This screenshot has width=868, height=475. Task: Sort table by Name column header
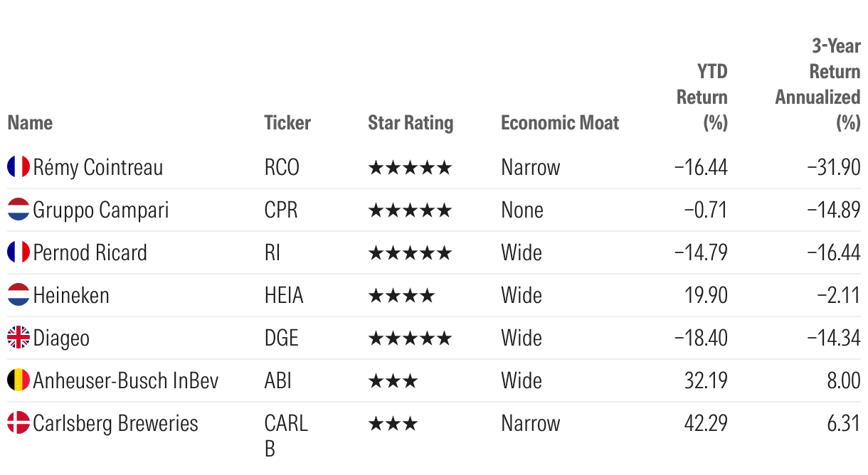pyautogui.click(x=30, y=122)
